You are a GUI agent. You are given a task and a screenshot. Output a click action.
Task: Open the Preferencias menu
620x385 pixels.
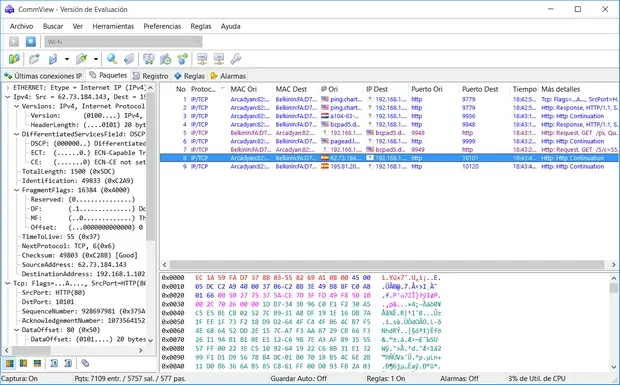pos(162,26)
